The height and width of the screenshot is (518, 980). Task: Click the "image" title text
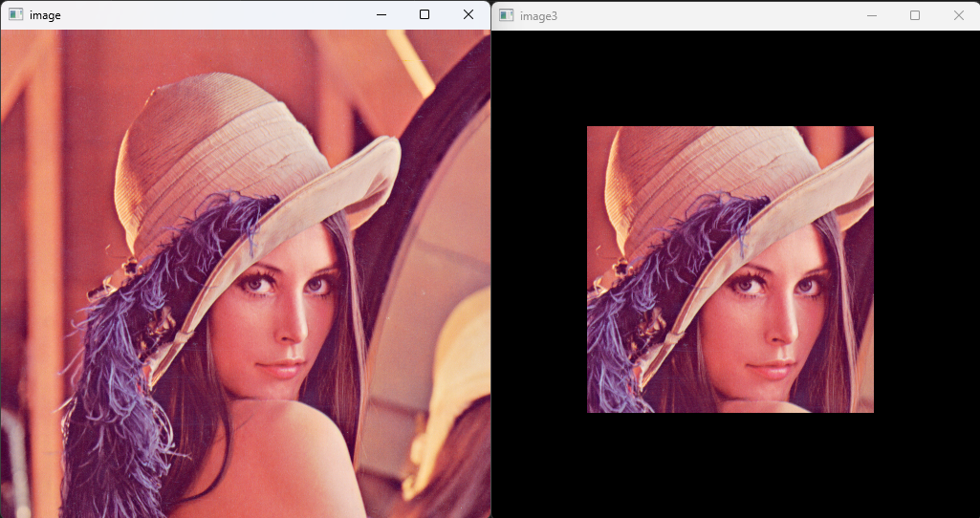(x=45, y=15)
